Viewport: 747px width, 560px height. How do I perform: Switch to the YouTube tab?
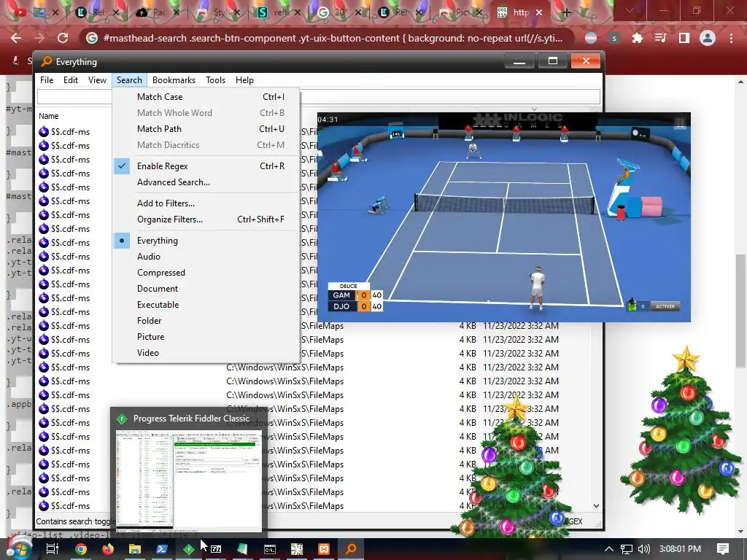click(x=20, y=12)
